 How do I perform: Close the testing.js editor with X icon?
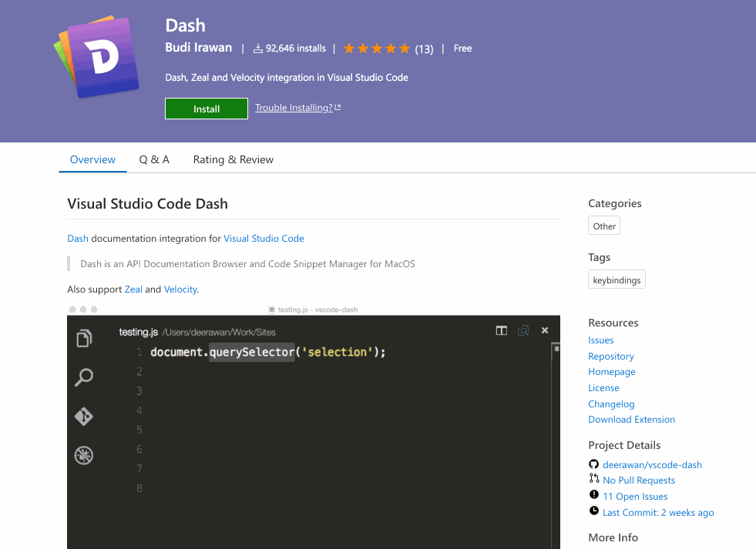click(545, 330)
